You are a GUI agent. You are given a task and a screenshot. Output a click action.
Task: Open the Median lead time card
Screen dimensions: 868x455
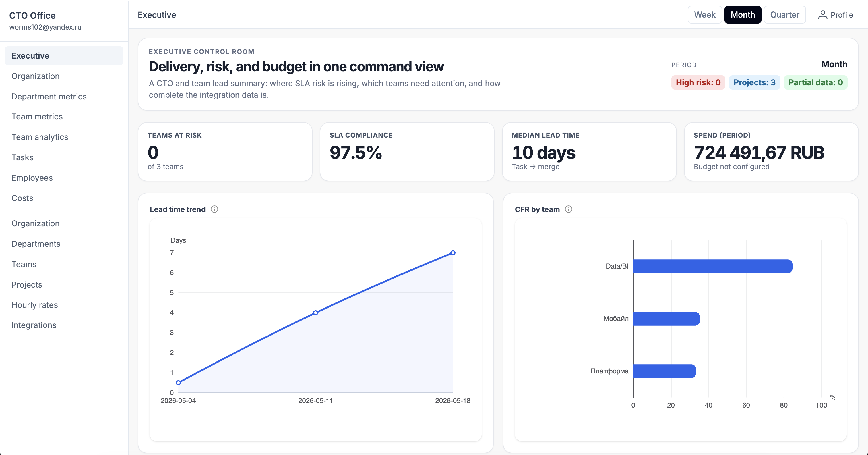[589, 152]
